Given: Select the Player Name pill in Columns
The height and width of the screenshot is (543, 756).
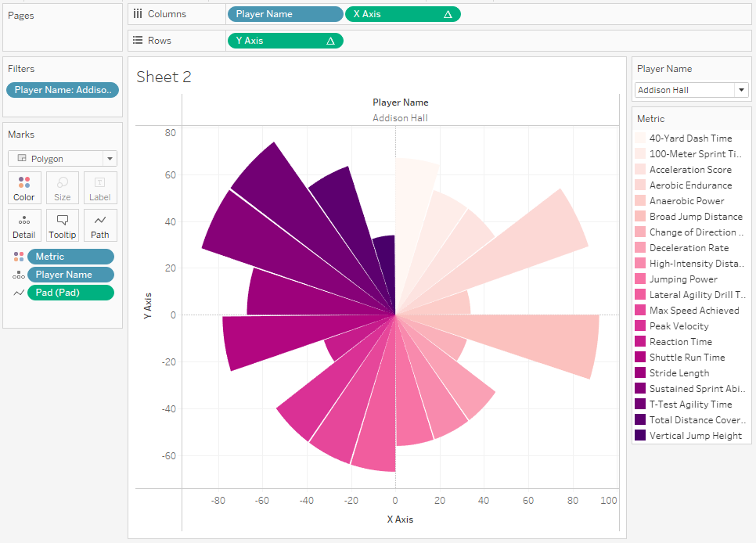Looking at the screenshot, I should click(286, 14).
